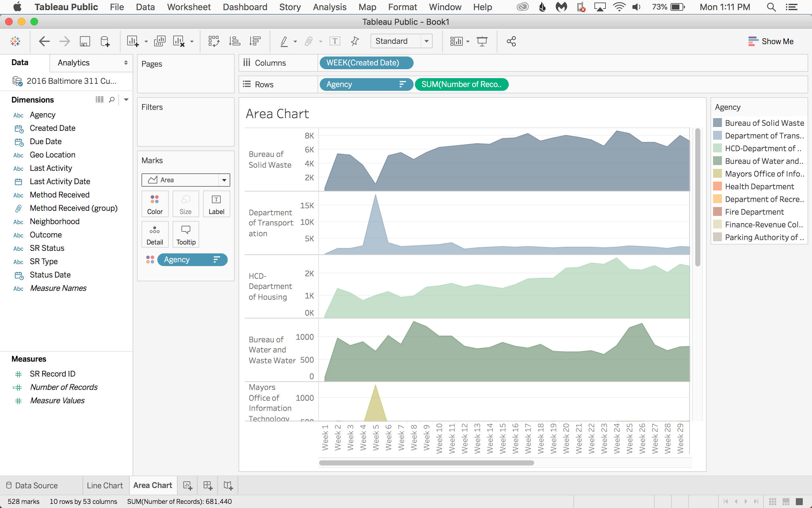Open the Worksheet menu
This screenshot has width=812, height=508.
point(189,7)
